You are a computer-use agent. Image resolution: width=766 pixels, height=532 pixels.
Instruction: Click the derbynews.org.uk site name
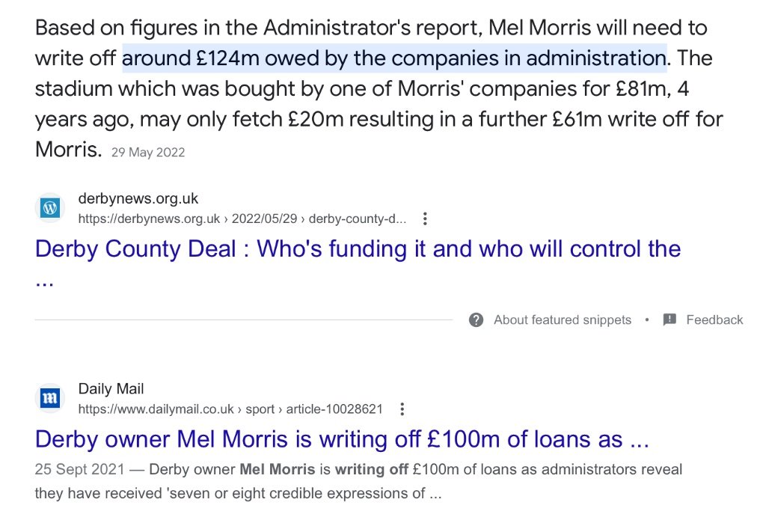(138, 199)
